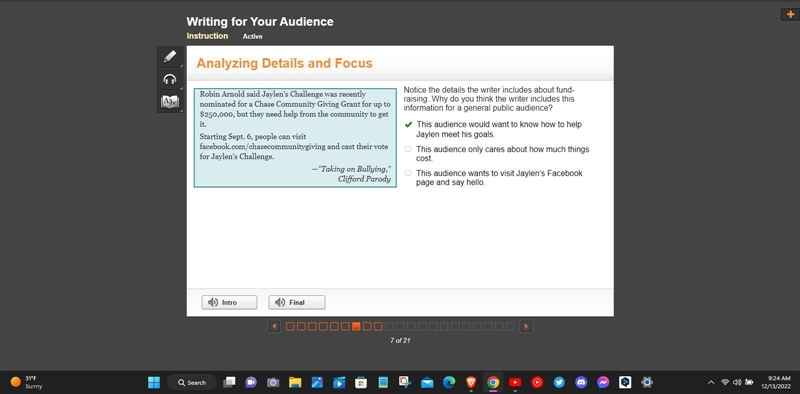Open the purple video chat app on the taskbar
This screenshot has width=800, height=394.
tap(251, 382)
